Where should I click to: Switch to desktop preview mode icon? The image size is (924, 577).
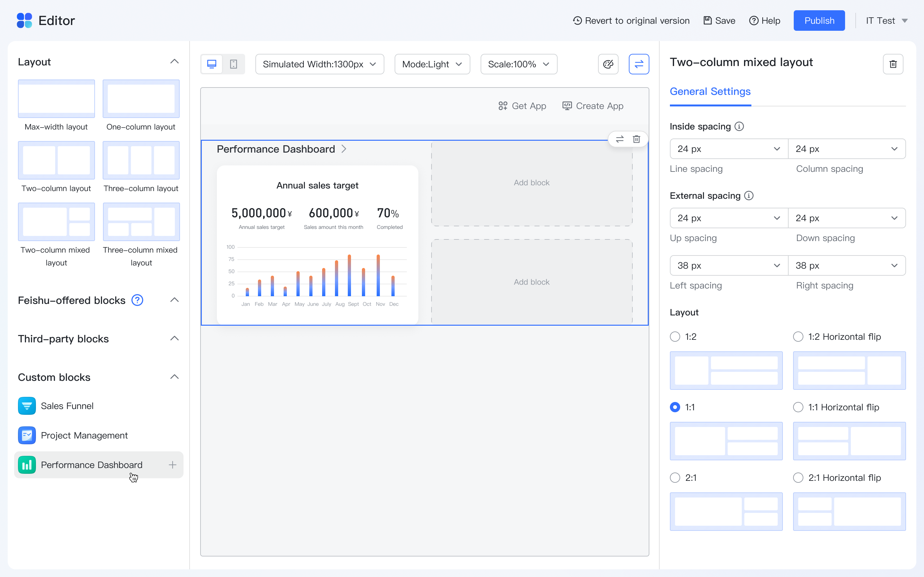211,64
